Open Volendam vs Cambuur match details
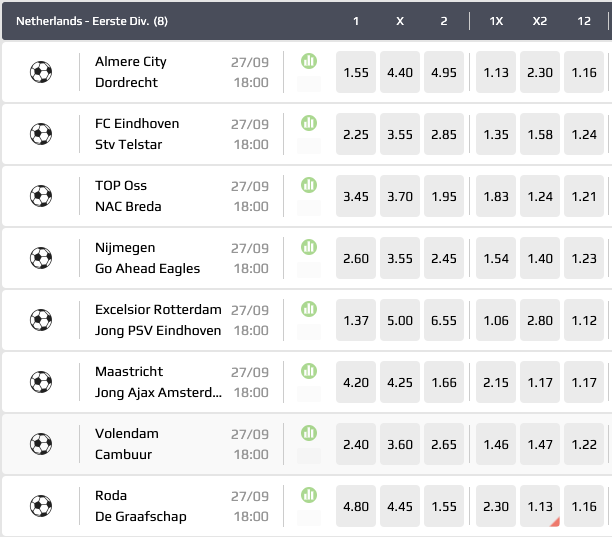612x537 pixels. pos(127,444)
